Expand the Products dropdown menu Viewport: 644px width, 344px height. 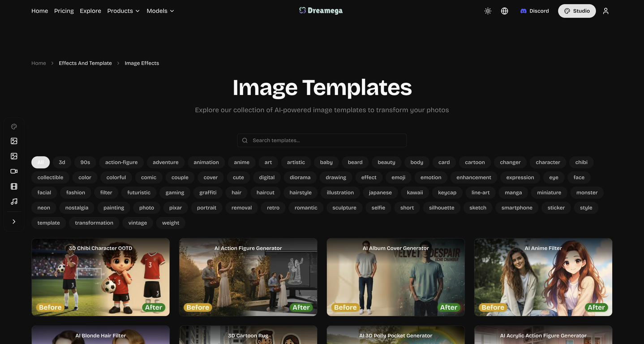pyautogui.click(x=123, y=11)
